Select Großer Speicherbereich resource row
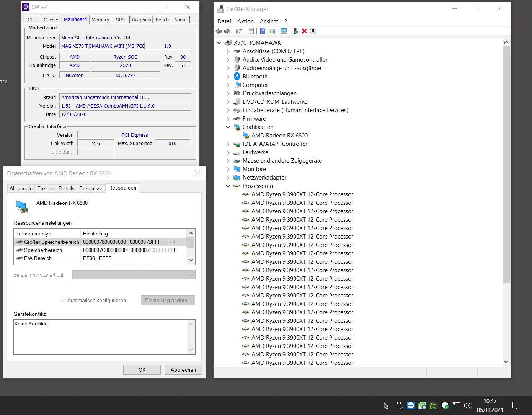The height and width of the screenshot is (415, 532). tap(101, 242)
